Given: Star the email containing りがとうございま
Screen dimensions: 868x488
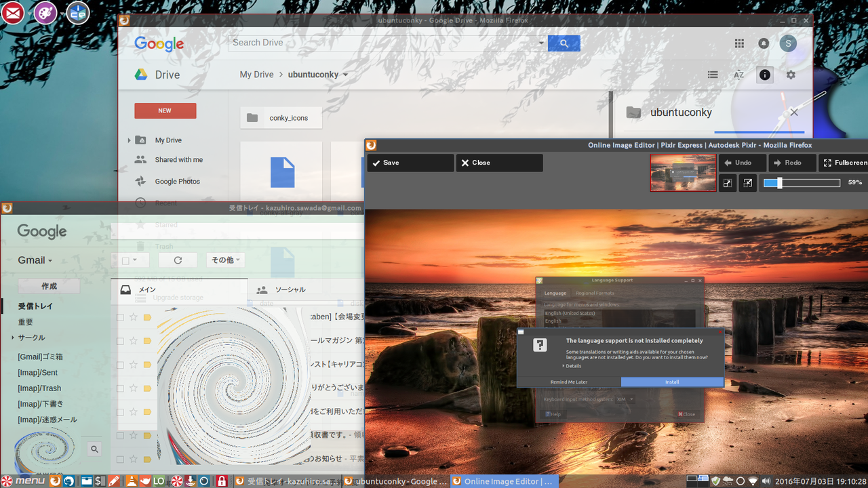Looking at the screenshot, I should 134,388.
